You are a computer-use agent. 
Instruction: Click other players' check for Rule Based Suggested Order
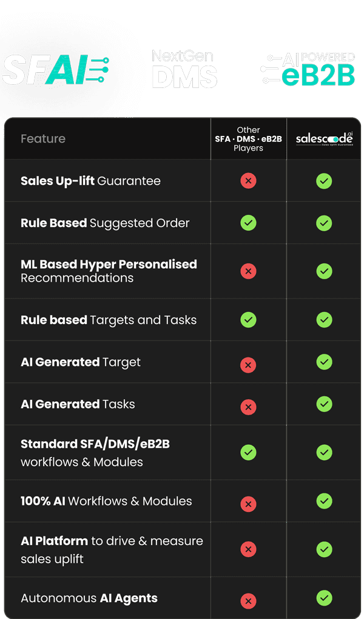pyautogui.click(x=248, y=223)
